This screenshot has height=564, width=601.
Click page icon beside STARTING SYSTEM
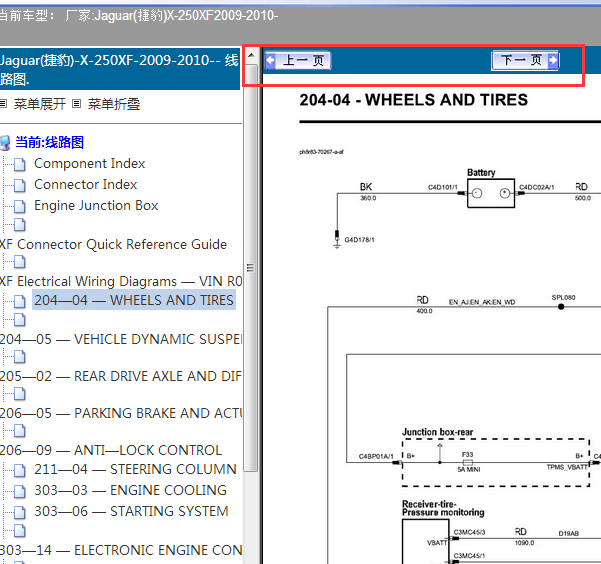click(20, 513)
